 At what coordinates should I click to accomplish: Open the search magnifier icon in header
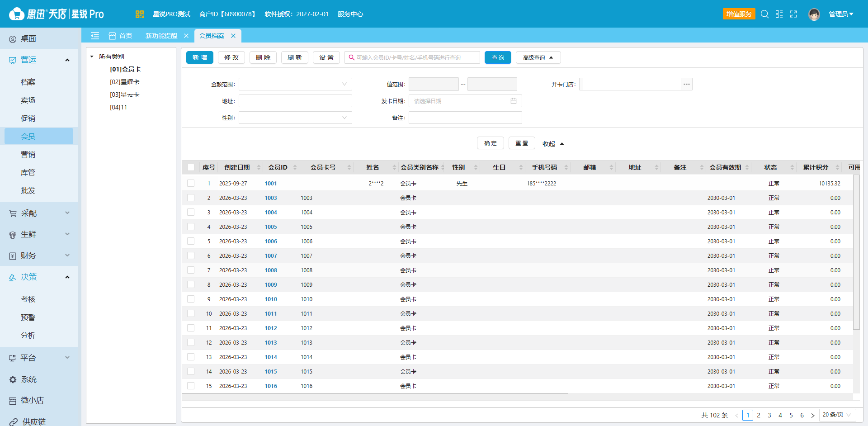tap(764, 14)
